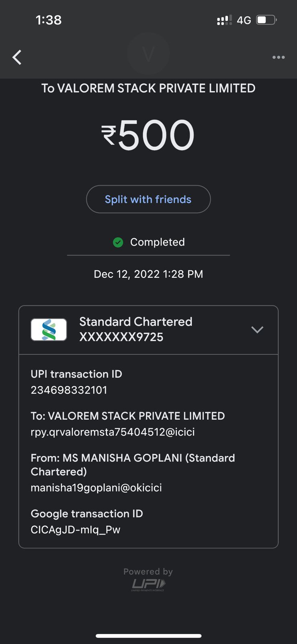Select Google transaction ID CICAgJD-mlq_Pw
This screenshot has width=297, height=644.
[76, 529]
